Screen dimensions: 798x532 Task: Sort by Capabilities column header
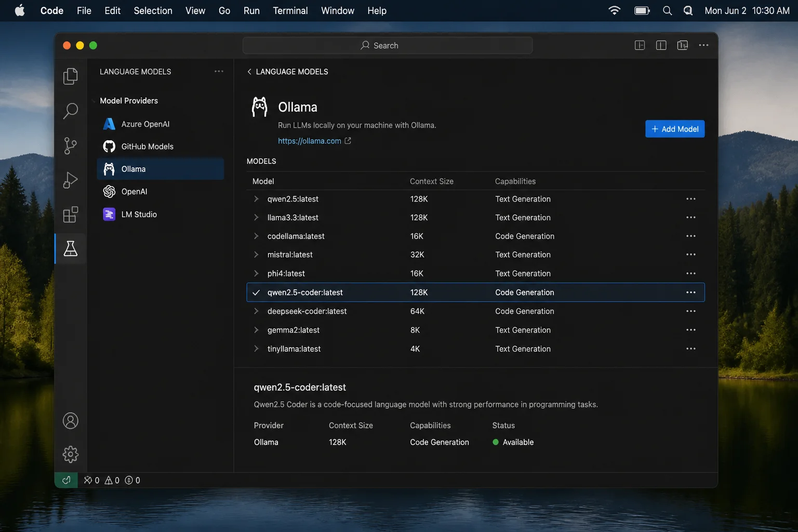(x=515, y=181)
